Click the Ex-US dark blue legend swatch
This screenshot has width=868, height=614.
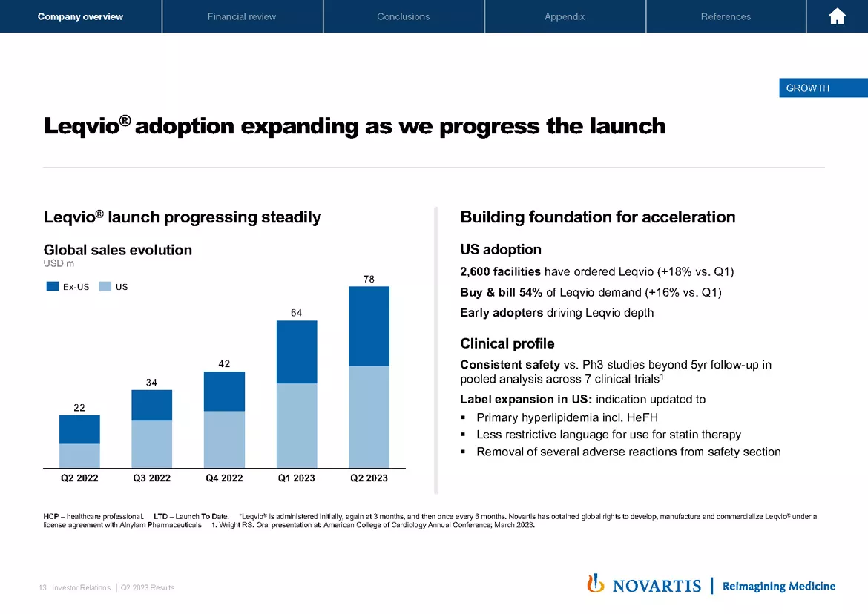point(53,286)
